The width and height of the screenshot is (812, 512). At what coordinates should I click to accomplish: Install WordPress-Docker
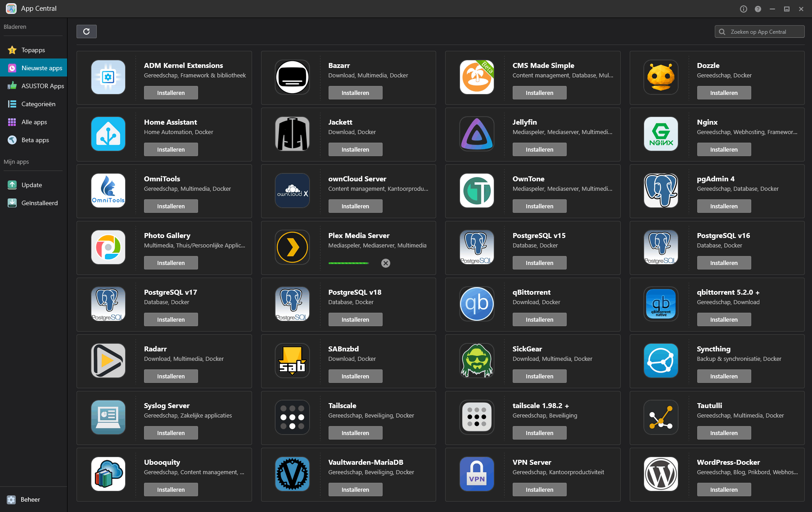pyautogui.click(x=724, y=490)
